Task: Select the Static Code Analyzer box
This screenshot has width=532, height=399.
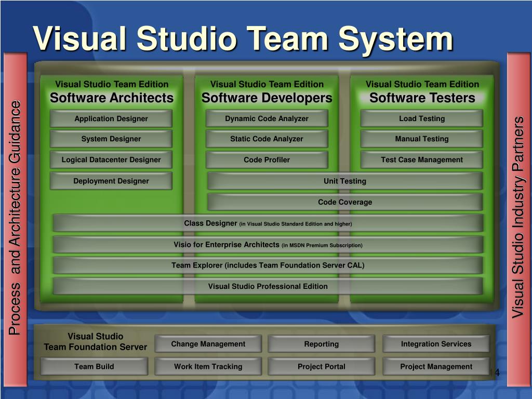Action: point(267,139)
